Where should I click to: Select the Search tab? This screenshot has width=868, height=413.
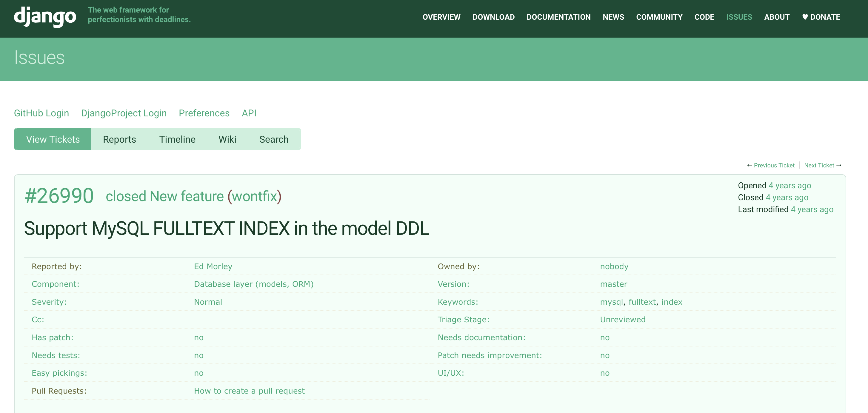[x=274, y=139]
